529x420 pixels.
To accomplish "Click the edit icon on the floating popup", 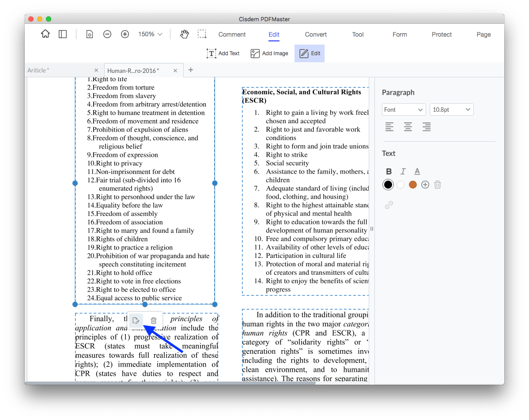I will click(136, 320).
